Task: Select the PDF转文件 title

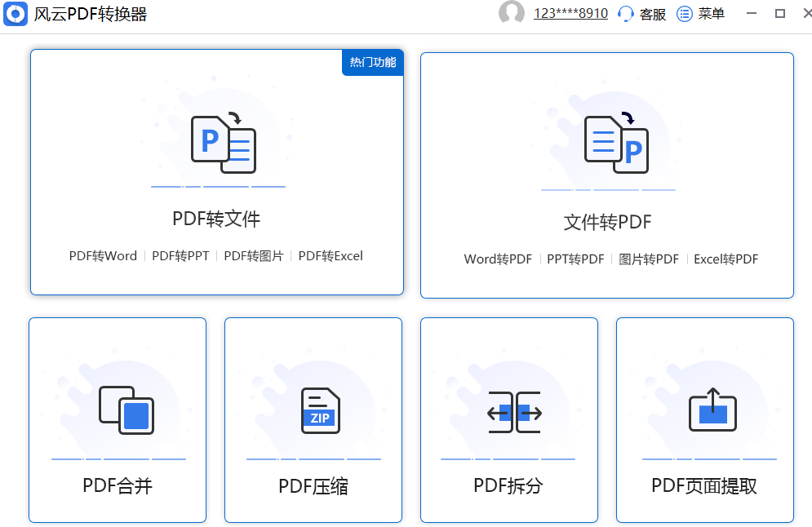Action: point(216,219)
